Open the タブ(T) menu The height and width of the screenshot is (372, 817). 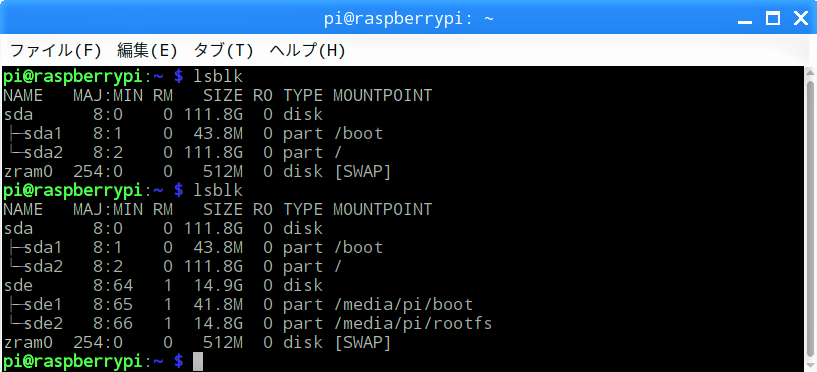(x=224, y=51)
